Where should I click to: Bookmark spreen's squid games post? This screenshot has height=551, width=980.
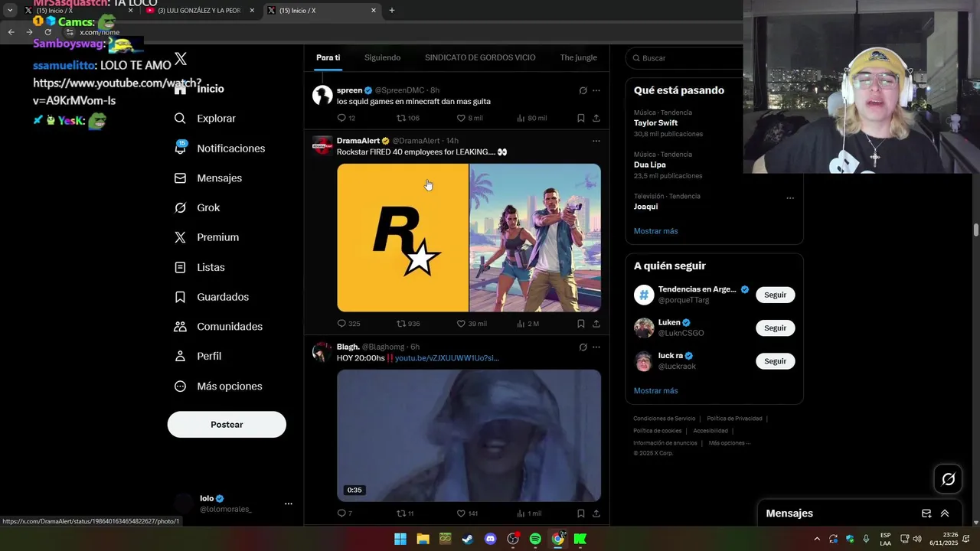pos(581,118)
